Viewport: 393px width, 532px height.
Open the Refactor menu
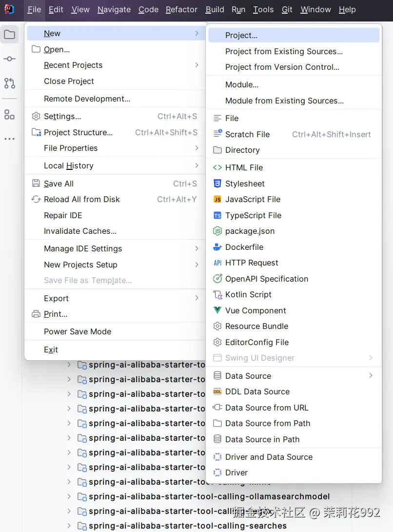click(x=181, y=9)
